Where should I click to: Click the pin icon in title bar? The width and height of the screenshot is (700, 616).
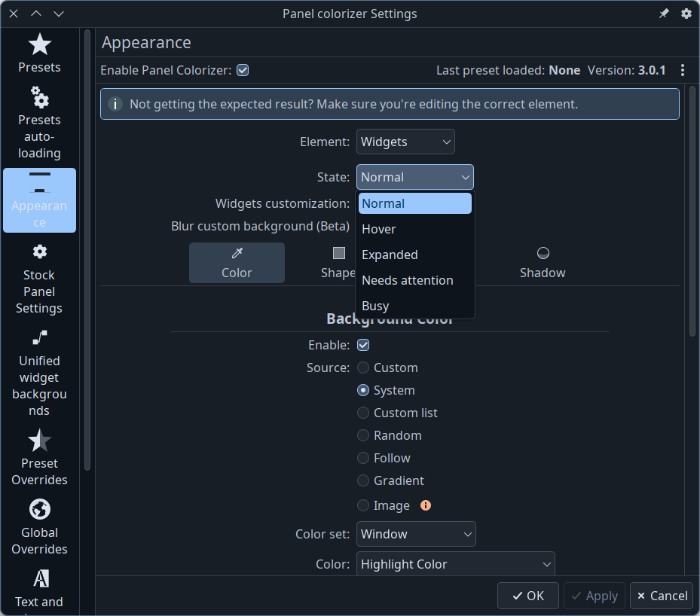click(664, 14)
